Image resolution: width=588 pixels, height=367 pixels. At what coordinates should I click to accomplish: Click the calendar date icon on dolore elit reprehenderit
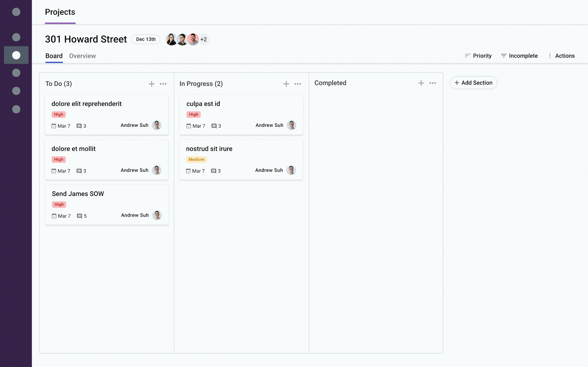coord(54,126)
